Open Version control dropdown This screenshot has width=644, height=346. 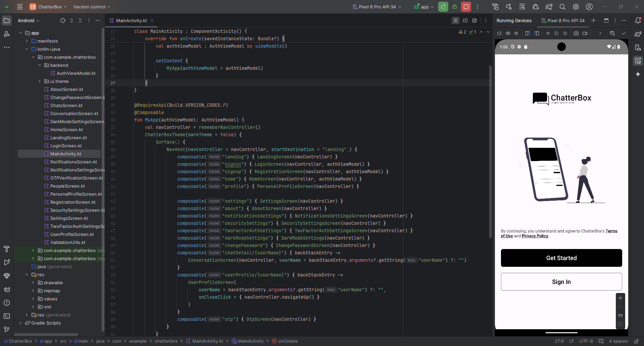click(91, 7)
